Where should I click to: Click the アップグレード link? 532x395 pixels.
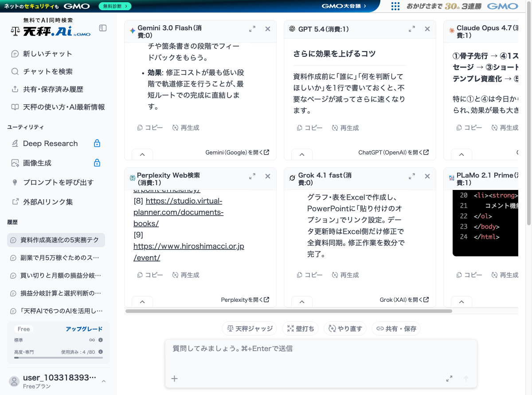[84, 329]
